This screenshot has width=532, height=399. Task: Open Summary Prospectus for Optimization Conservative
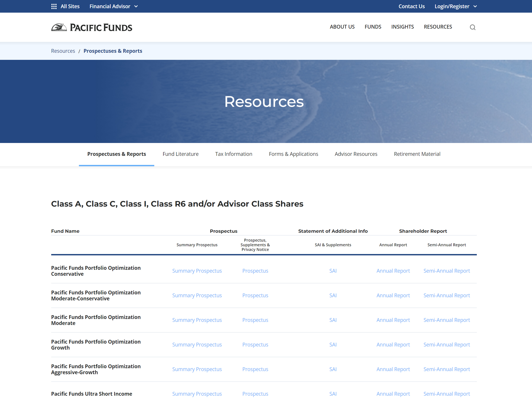pyautogui.click(x=197, y=271)
